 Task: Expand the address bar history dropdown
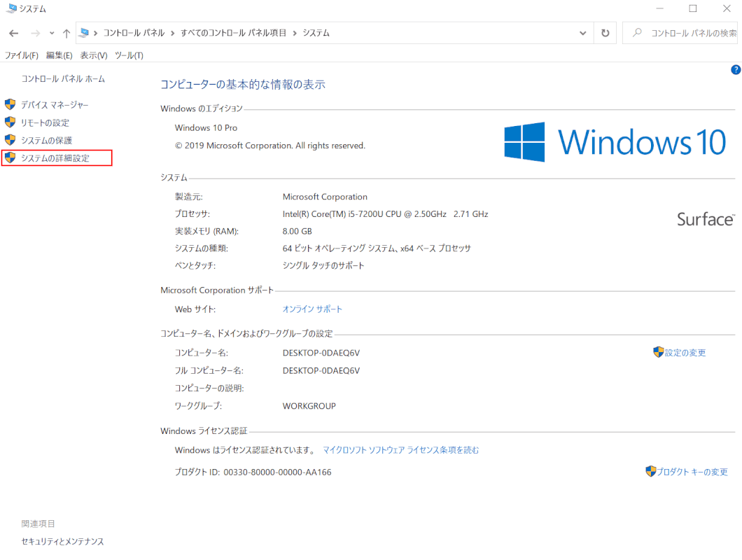pyautogui.click(x=582, y=33)
